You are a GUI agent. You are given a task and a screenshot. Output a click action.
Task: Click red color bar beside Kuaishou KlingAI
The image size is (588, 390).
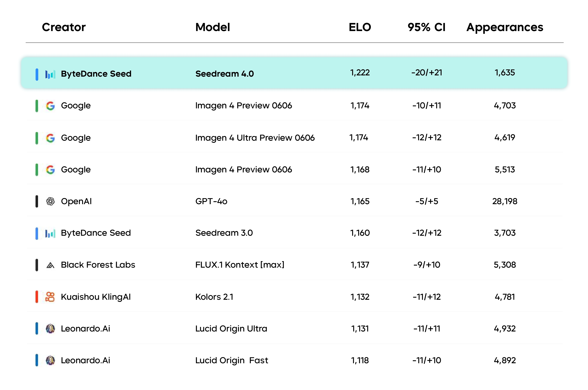coord(37,297)
